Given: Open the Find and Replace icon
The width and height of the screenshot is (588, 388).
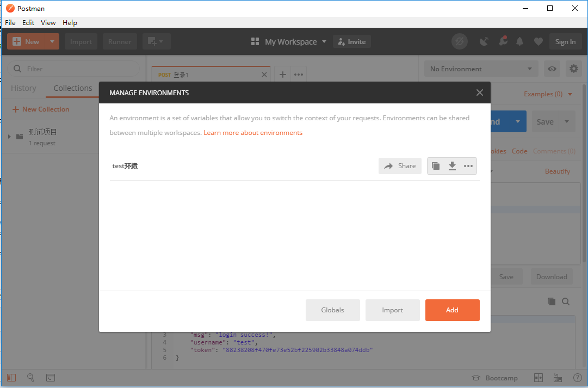Looking at the screenshot, I should [x=31, y=378].
